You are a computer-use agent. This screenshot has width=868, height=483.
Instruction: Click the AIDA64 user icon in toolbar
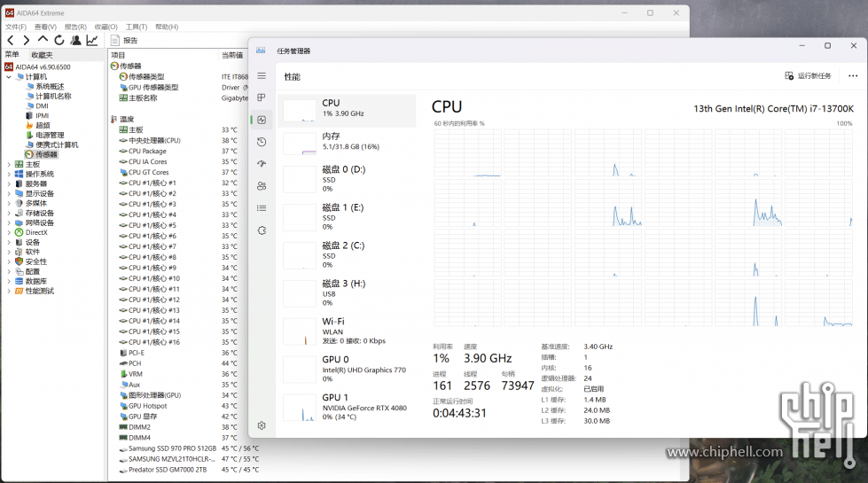tap(76, 40)
